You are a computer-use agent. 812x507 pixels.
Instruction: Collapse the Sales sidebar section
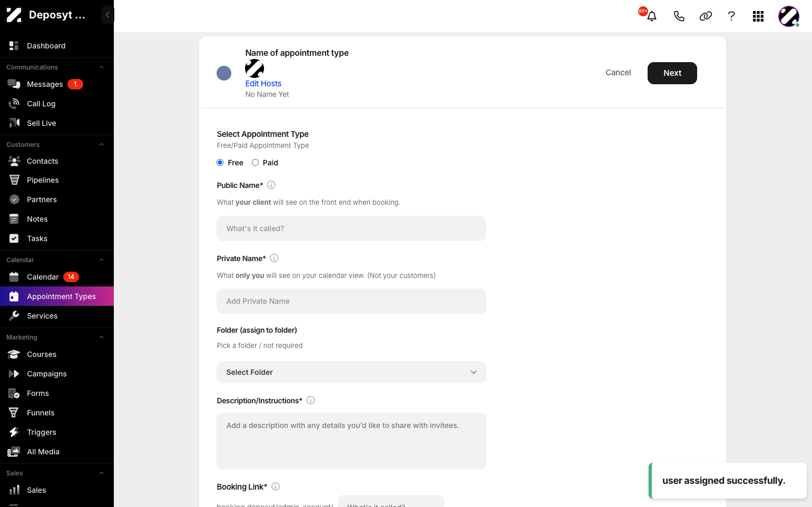click(102, 473)
